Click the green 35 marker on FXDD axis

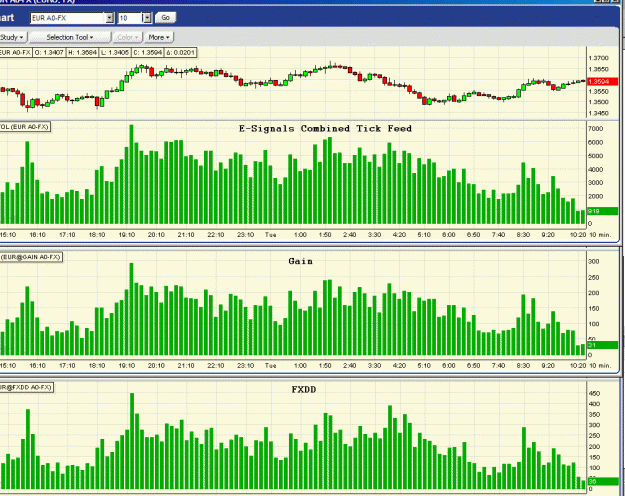coord(602,481)
